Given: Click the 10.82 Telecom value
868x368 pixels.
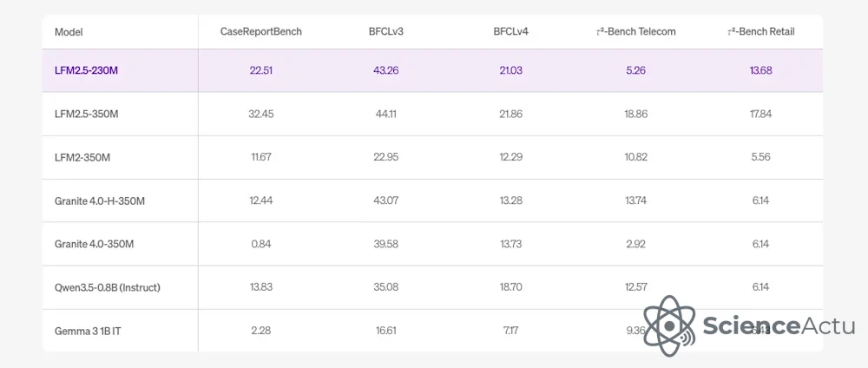Looking at the screenshot, I should point(635,157).
